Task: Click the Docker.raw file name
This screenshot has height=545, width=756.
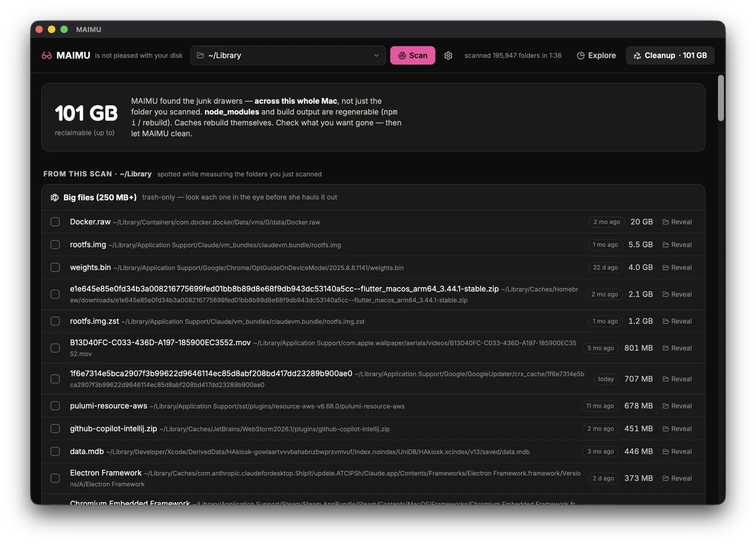Action: 90,222
